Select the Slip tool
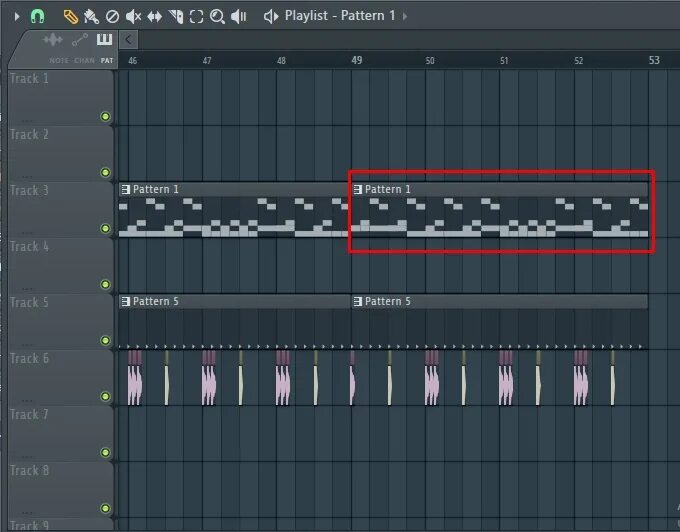This screenshot has height=532, width=680. [154, 16]
